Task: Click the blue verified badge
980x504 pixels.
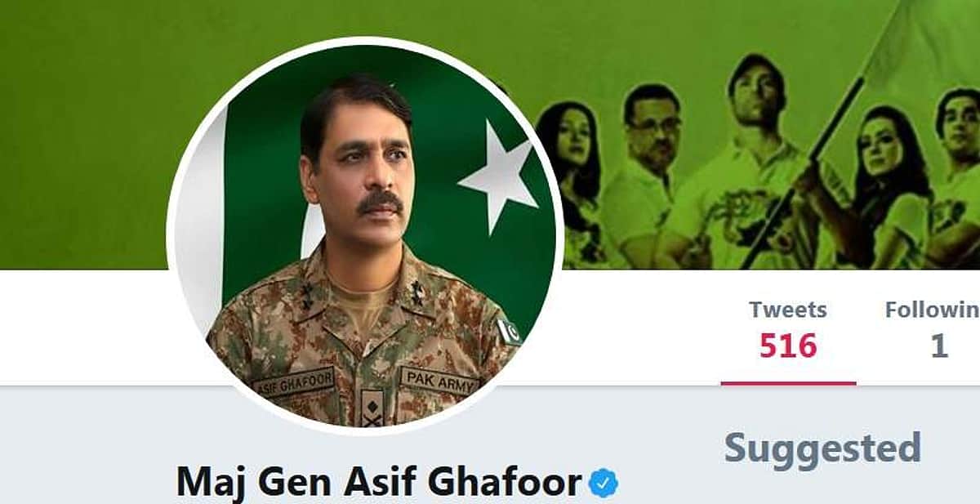Action: pyautogui.click(x=604, y=483)
